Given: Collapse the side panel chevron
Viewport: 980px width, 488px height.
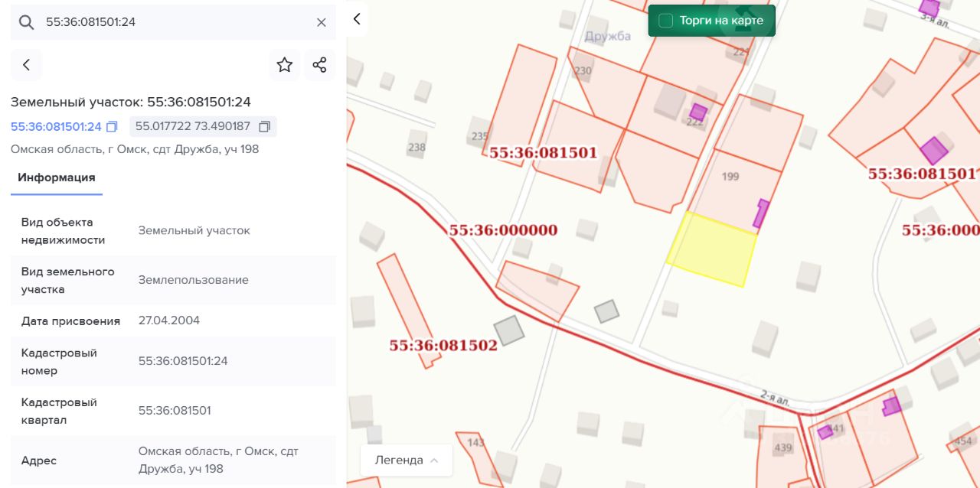Looking at the screenshot, I should tap(357, 19).
